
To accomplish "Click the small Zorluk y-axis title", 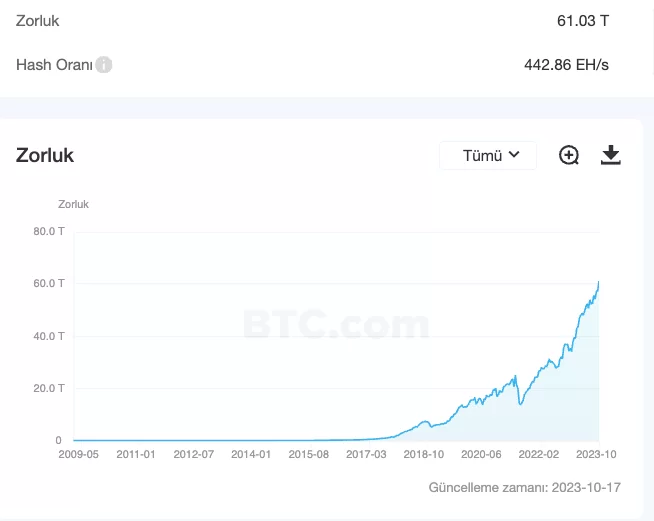I will [73, 204].
